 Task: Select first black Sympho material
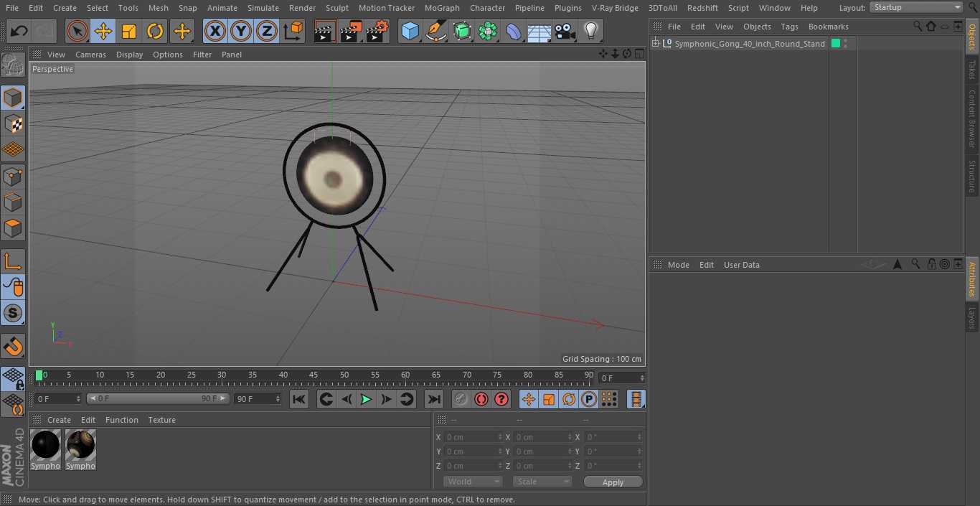(46, 450)
